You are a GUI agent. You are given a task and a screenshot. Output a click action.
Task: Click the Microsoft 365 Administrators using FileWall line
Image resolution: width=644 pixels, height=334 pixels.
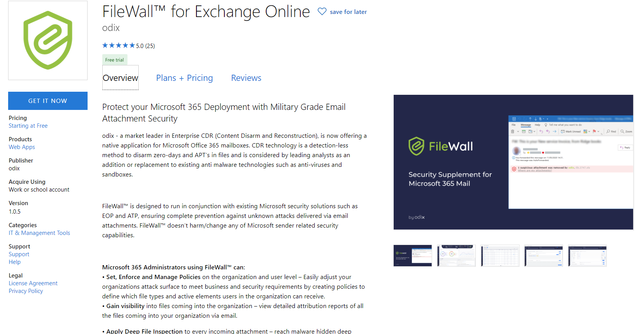[x=174, y=267]
